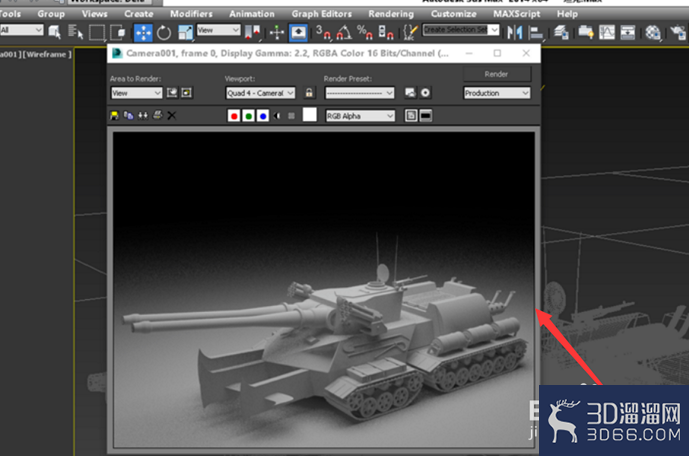Image resolution: width=689 pixels, height=456 pixels.
Task: Click the Select Object tool
Action: (54, 32)
